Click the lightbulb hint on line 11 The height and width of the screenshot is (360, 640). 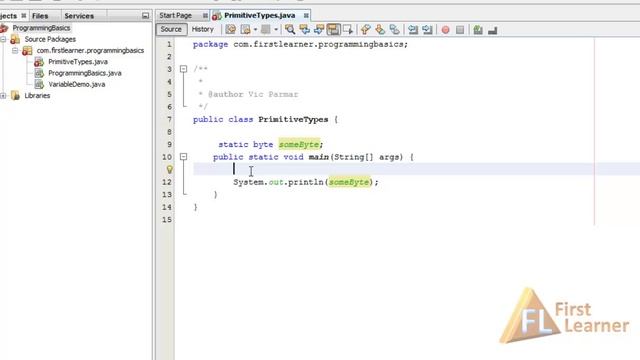[170, 169]
